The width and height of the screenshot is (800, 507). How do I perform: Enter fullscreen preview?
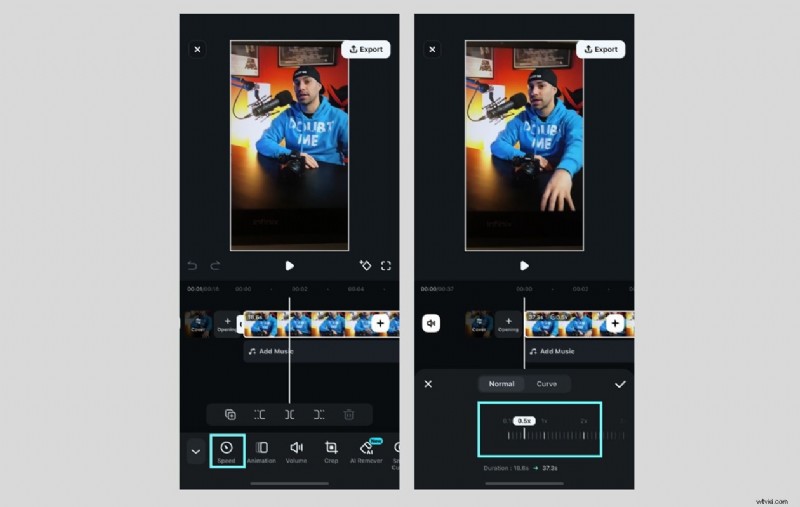pos(386,266)
